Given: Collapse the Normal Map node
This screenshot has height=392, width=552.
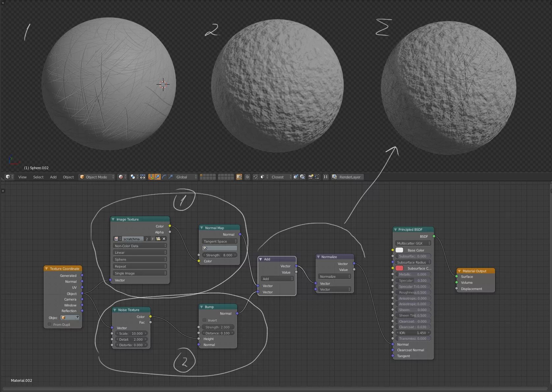Looking at the screenshot, I should coord(202,228).
